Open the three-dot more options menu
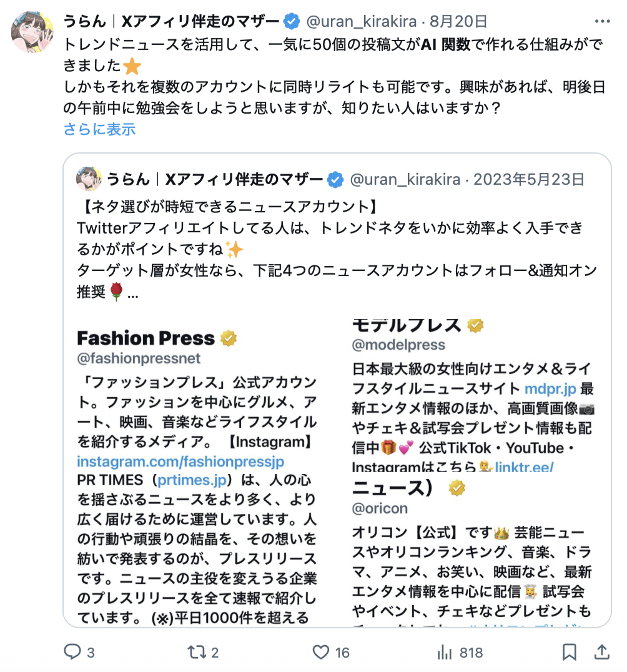The image size is (627, 672). click(602, 22)
